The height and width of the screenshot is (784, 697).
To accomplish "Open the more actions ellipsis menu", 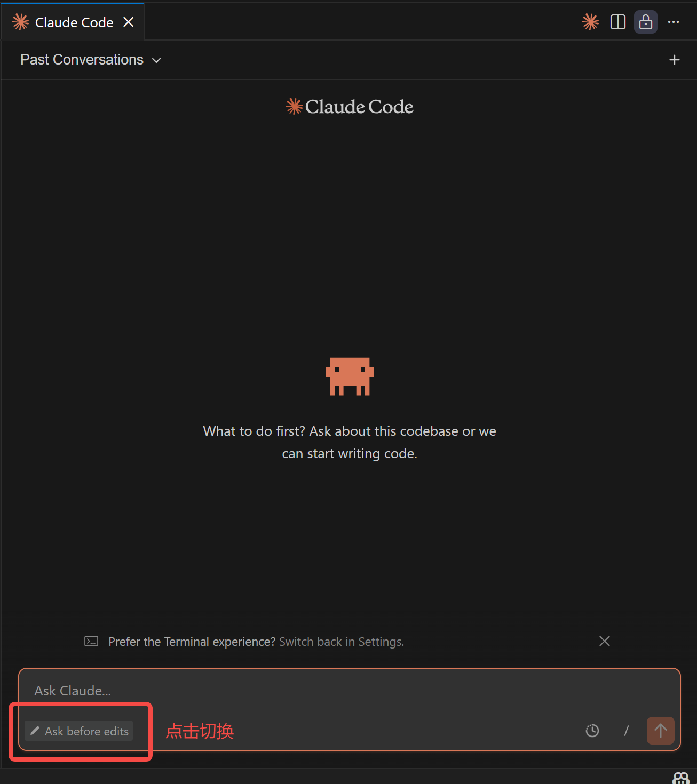I will [674, 22].
